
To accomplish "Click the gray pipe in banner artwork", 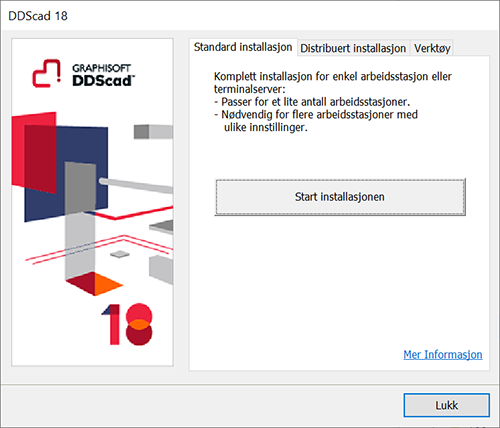I will pos(136,185).
